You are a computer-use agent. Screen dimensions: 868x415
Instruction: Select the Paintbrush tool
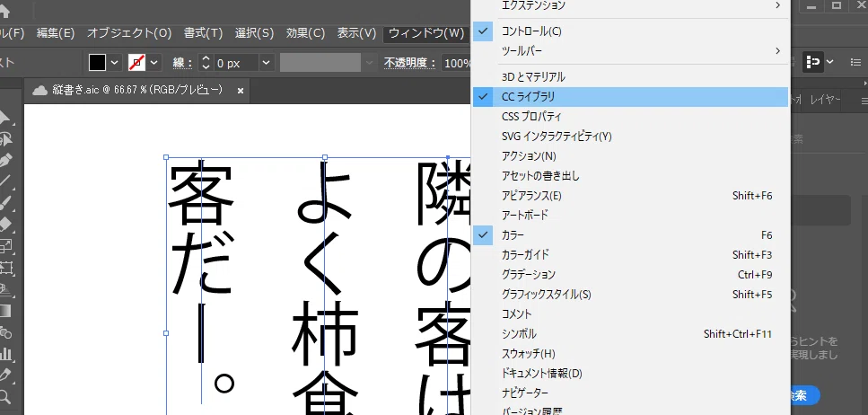pyautogui.click(x=5, y=202)
